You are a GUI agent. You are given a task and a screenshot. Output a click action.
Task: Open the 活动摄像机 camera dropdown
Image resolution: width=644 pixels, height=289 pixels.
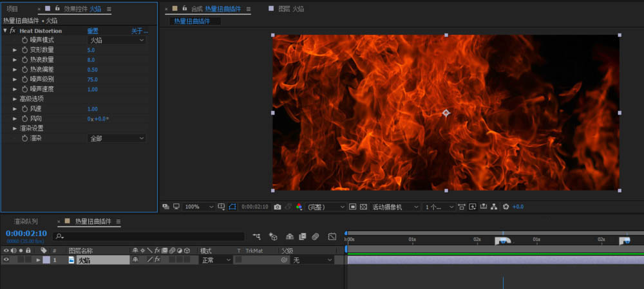click(x=395, y=207)
